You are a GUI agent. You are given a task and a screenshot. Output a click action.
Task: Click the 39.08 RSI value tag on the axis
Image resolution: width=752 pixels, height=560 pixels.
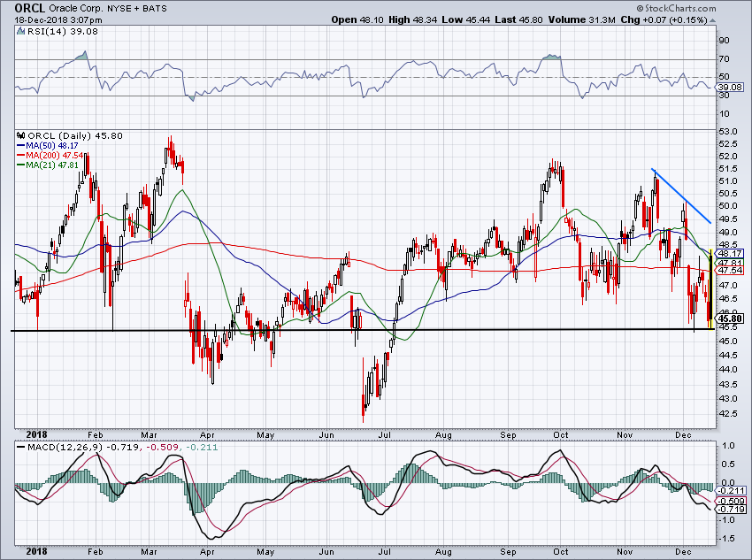731,88
